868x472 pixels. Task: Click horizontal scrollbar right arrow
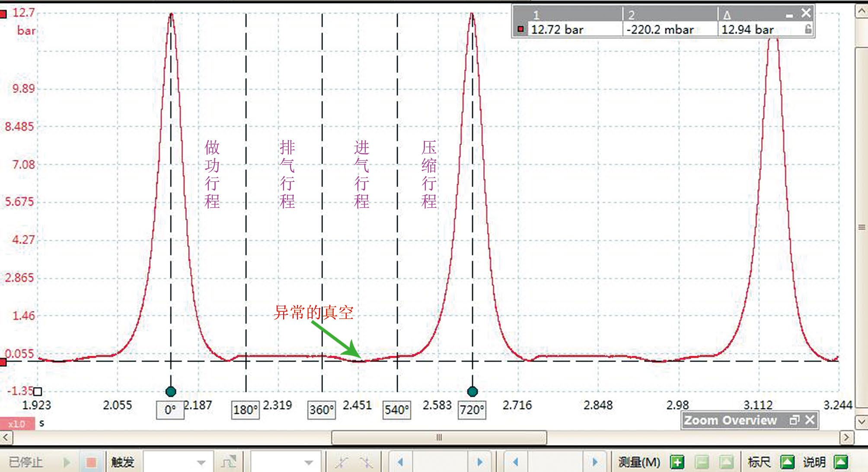[x=846, y=437]
